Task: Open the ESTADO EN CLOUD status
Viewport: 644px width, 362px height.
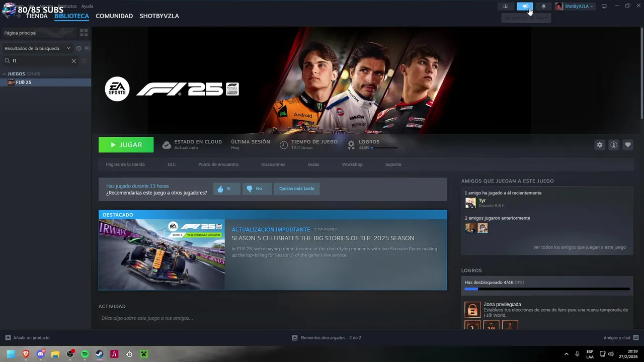Action: pos(192,145)
